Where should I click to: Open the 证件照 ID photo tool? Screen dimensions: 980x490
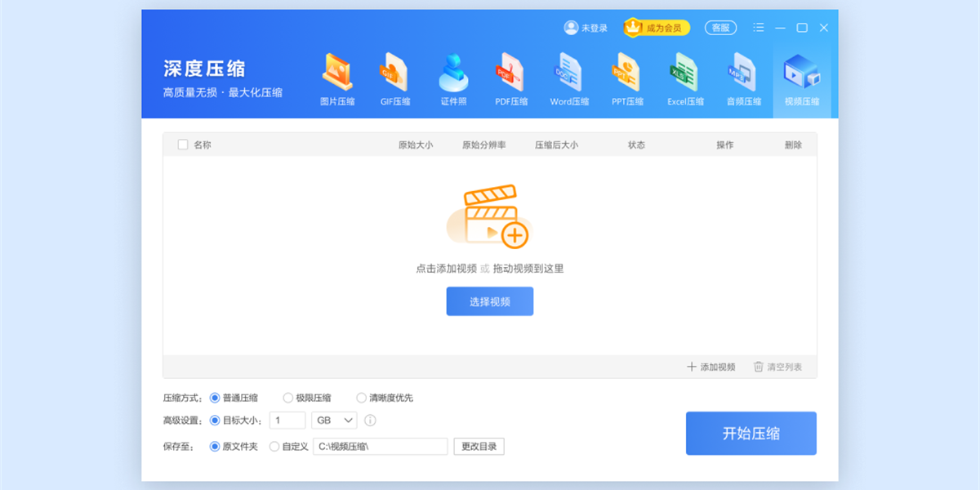pyautogui.click(x=452, y=78)
